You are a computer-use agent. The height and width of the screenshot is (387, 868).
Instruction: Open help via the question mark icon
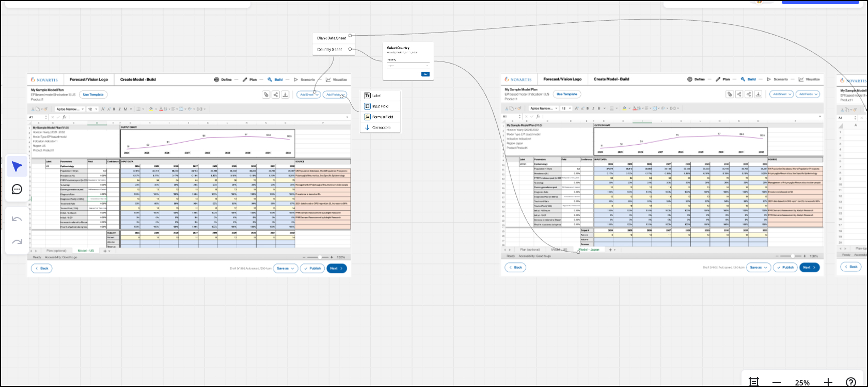851,382
